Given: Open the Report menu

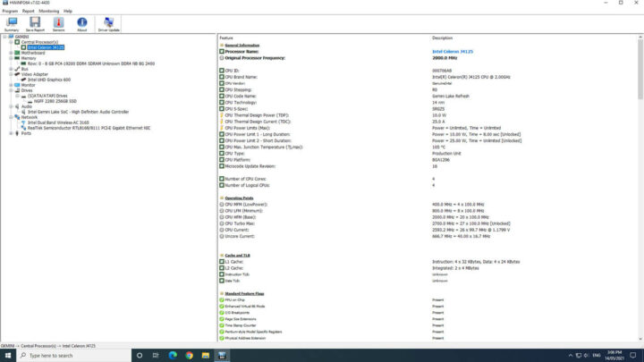Looking at the screenshot, I should (x=29, y=11).
